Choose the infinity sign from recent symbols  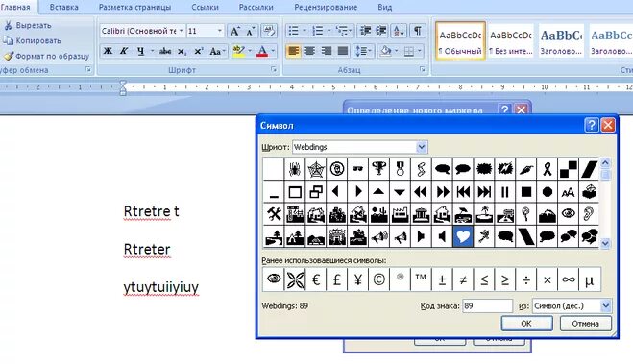coord(568,279)
